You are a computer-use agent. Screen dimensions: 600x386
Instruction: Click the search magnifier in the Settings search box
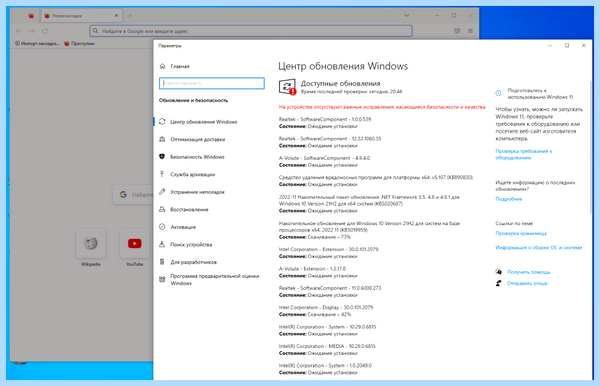(x=259, y=83)
